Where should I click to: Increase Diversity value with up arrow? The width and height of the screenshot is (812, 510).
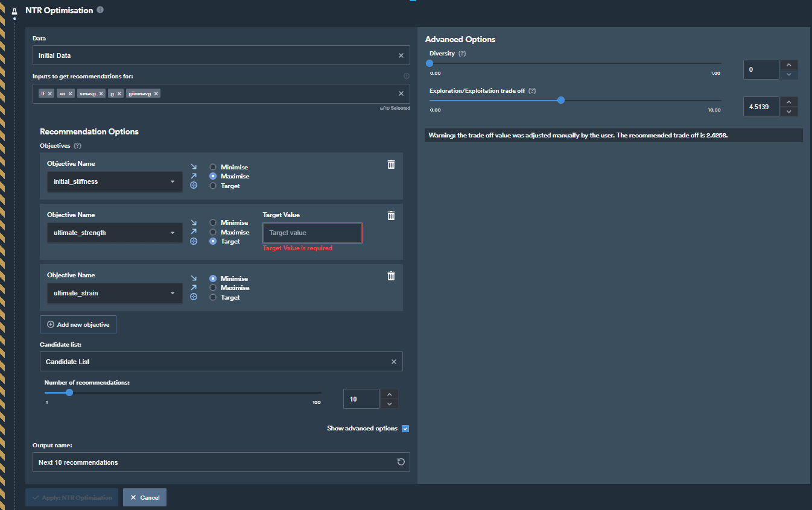tap(789, 65)
